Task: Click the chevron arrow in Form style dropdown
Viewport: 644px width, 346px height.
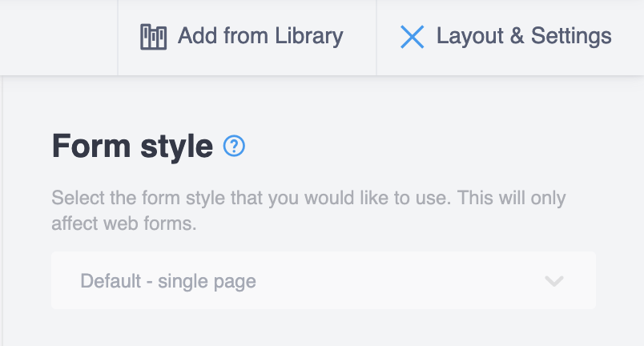Action: pos(554,281)
